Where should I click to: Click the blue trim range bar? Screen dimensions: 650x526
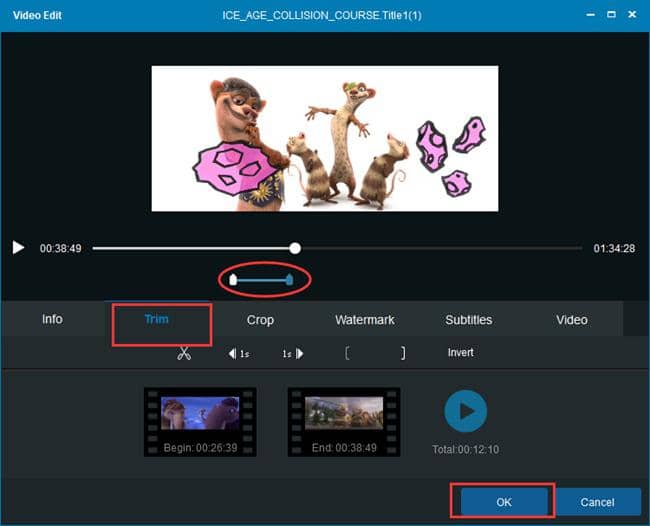pos(262,280)
